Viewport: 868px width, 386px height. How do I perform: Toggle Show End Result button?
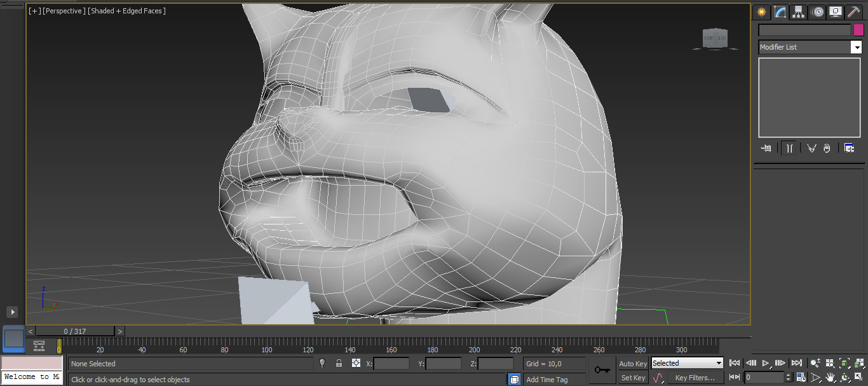[x=789, y=148]
